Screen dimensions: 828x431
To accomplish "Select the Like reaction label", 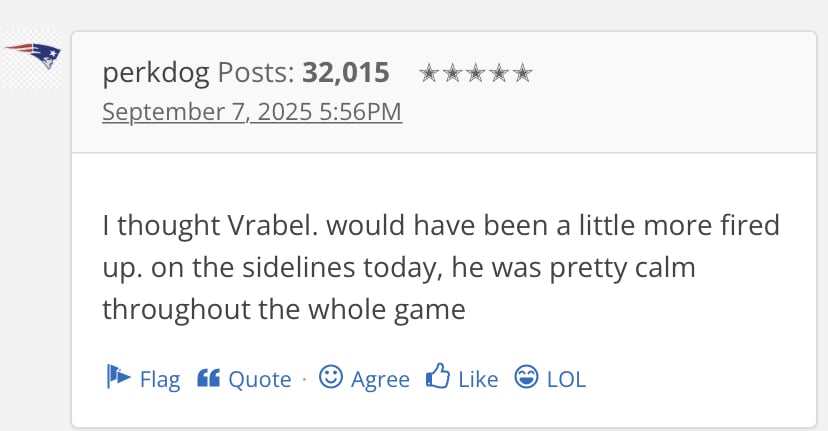I will click(478, 379).
